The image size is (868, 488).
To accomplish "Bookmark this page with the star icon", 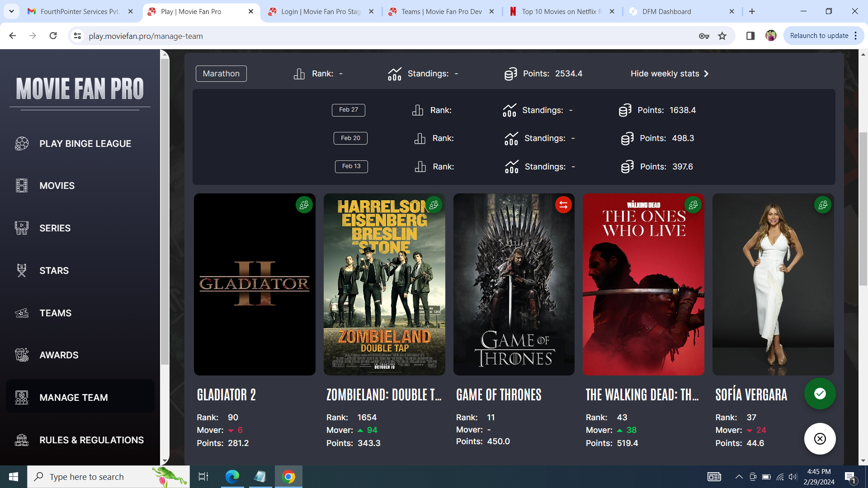I will (x=722, y=36).
